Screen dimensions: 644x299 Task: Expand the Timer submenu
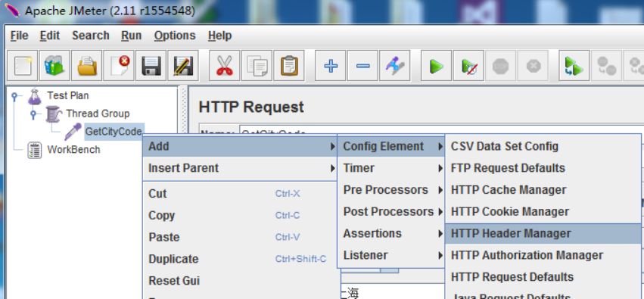pyautogui.click(x=390, y=168)
